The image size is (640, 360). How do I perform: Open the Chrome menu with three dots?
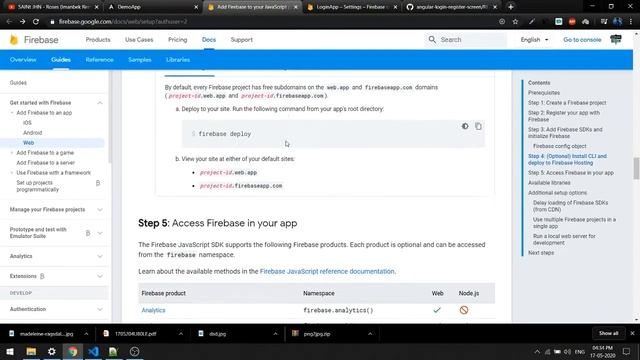(x=631, y=22)
